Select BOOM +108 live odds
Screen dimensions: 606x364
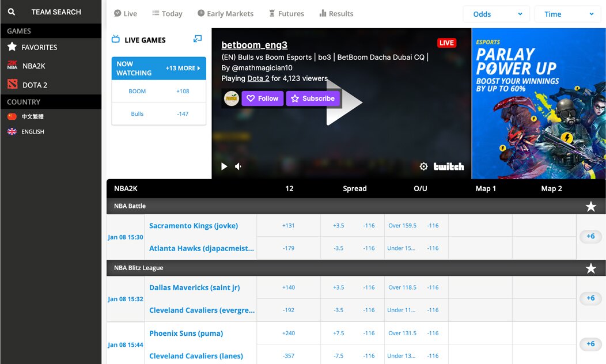pos(159,91)
